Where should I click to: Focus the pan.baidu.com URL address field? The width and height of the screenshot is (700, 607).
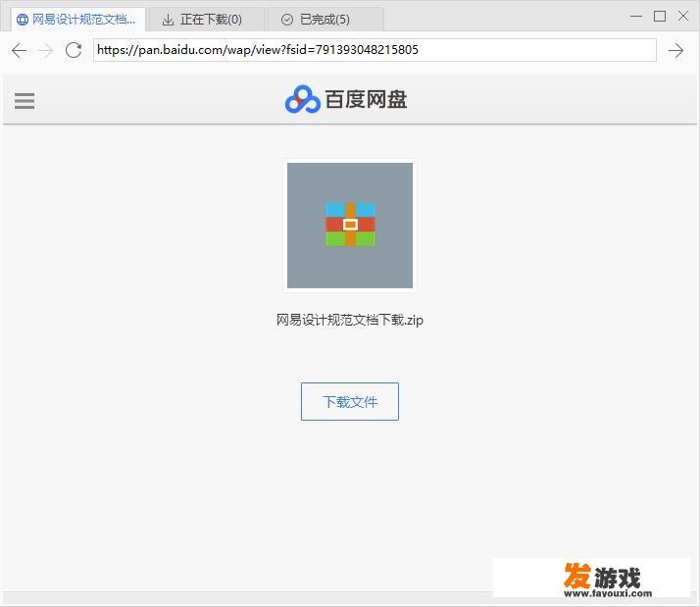[x=375, y=50]
